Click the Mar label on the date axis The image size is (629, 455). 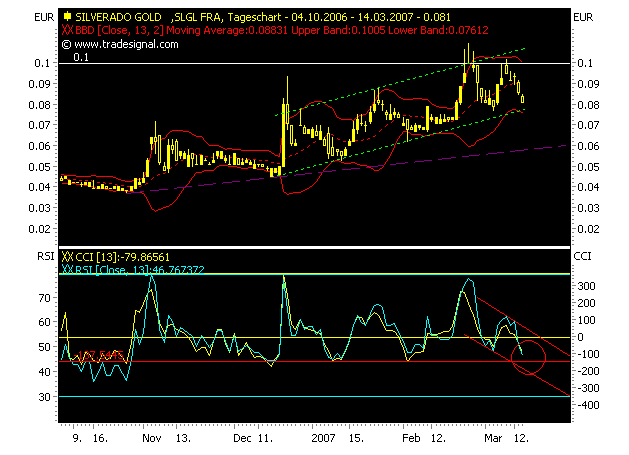493,438
